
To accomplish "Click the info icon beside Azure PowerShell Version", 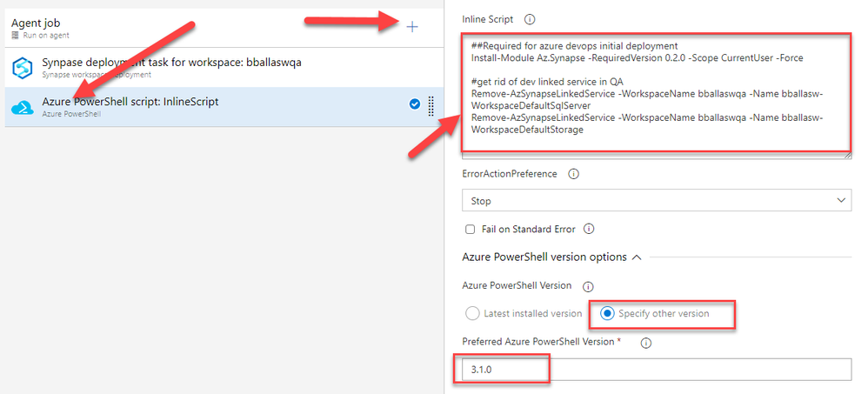I will click(x=587, y=286).
